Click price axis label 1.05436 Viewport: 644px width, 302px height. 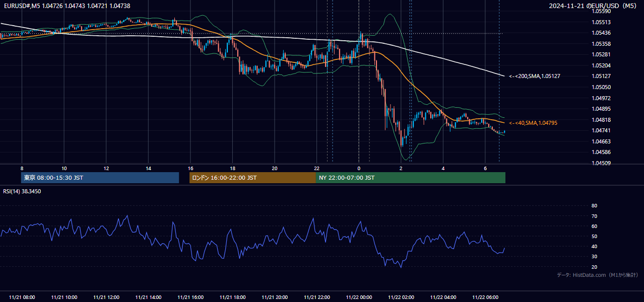tap(601, 33)
